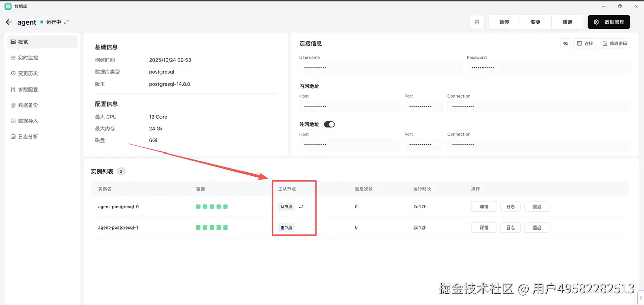
Task: Click the window restore icon
Action: coord(620,6)
